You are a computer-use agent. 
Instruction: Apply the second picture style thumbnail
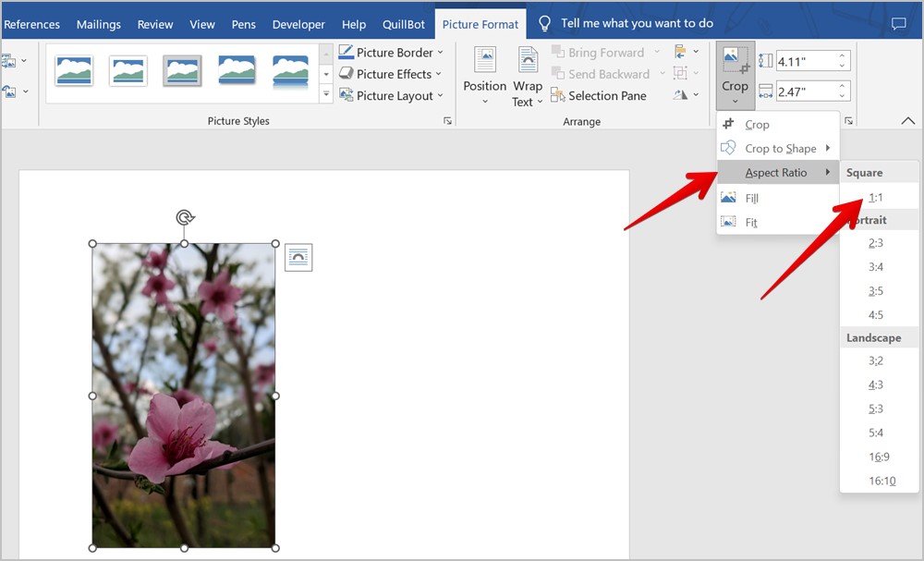tap(128, 71)
